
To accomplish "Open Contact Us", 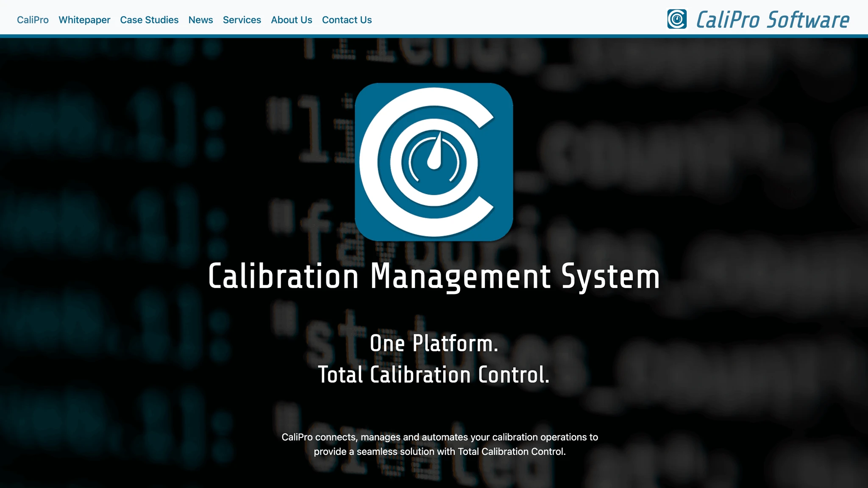I will point(346,19).
